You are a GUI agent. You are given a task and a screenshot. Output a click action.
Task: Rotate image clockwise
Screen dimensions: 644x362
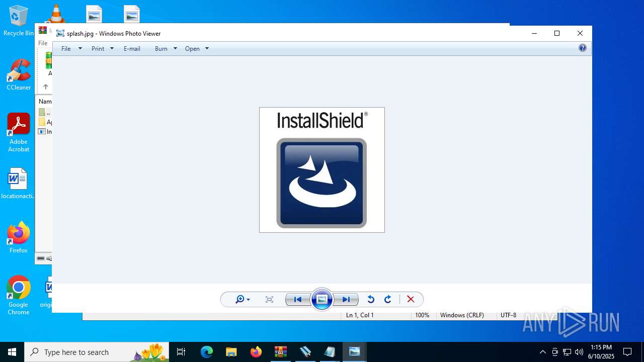[x=388, y=300]
